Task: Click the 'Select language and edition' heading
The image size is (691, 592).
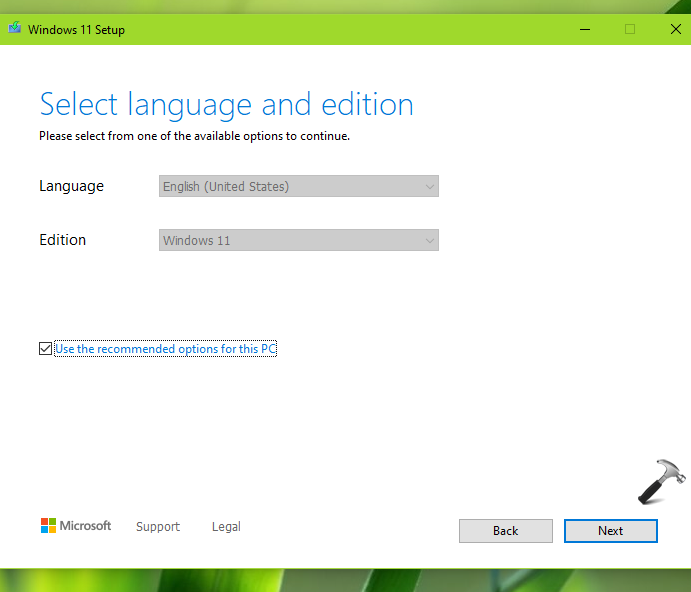Action: point(226,105)
